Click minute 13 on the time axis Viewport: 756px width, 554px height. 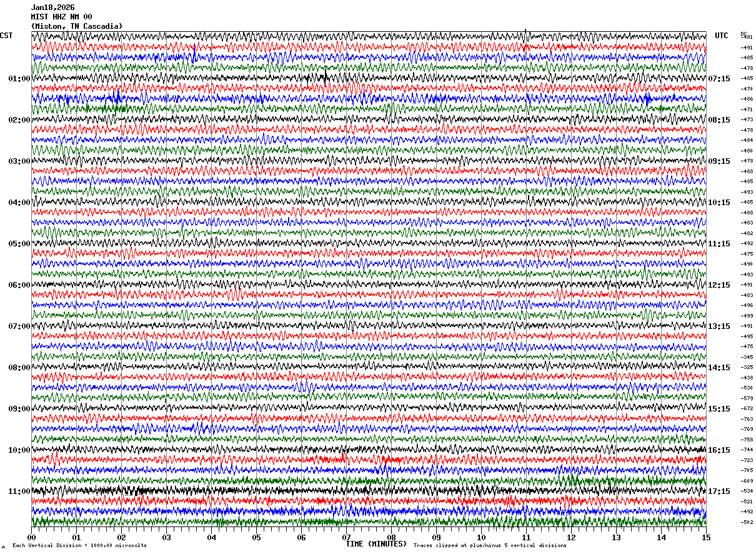(616, 537)
